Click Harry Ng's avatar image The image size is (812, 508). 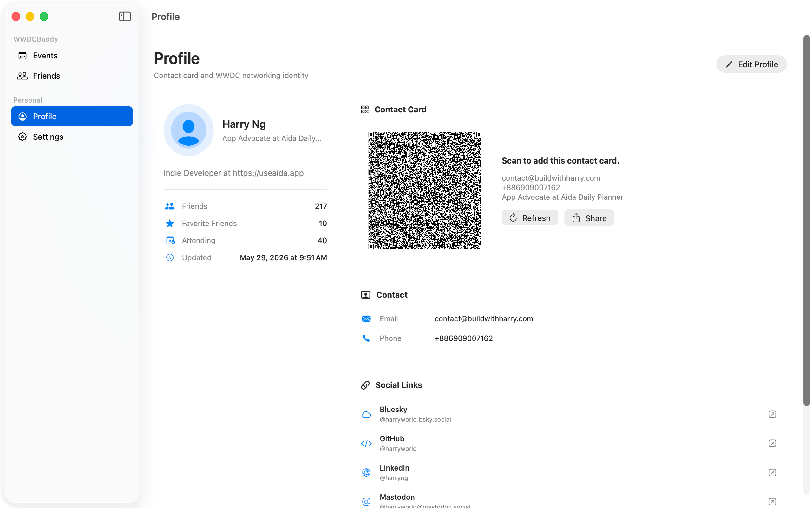[x=189, y=130]
